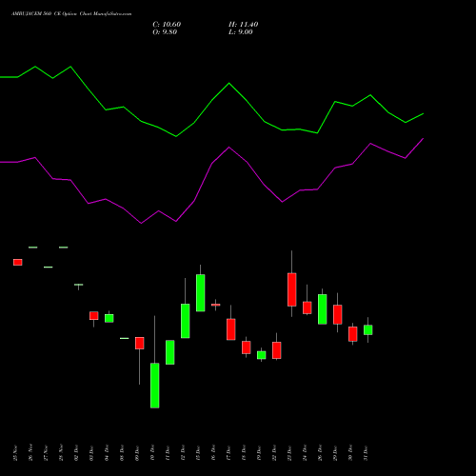Click the 25 Nov date label
Viewport: 476px width, 476px height.
click(15, 453)
